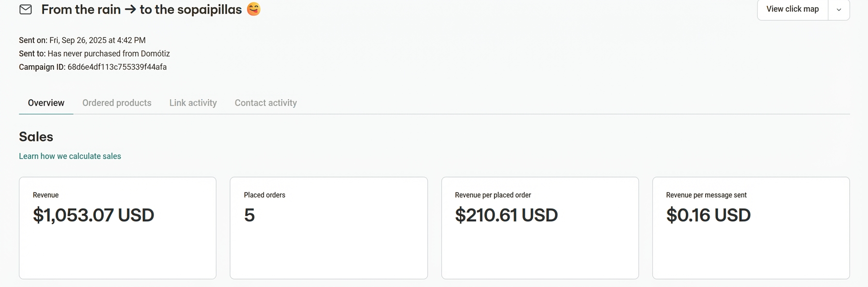Image resolution: width=868 pixels, height=287 pixels.
Task: Open the Contact activity tab
Action: click(265, 103)
